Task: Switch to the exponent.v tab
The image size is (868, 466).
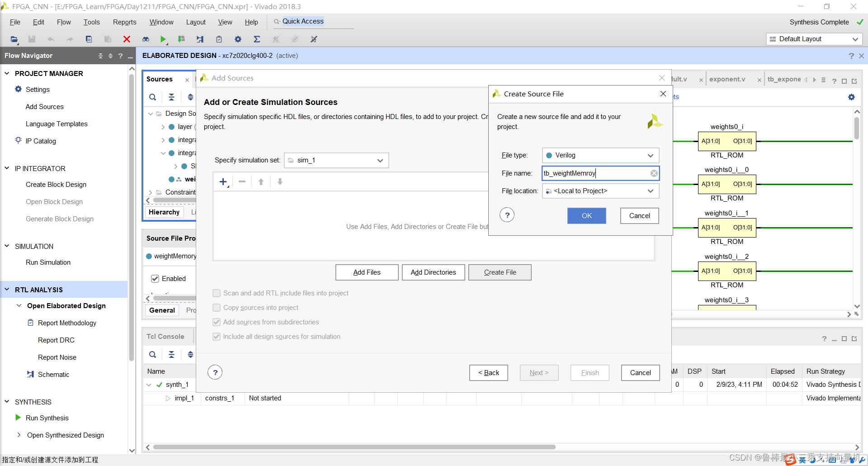Action: [727, 79]
